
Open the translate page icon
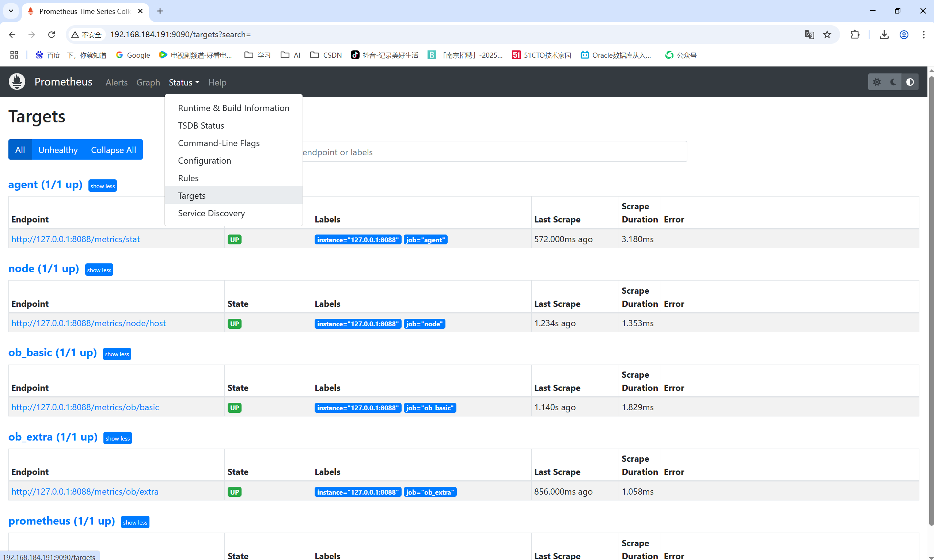click(809, 35)
